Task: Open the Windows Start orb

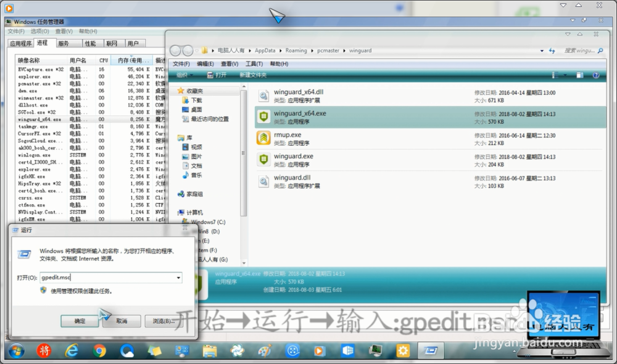Action: click(16, 350)
